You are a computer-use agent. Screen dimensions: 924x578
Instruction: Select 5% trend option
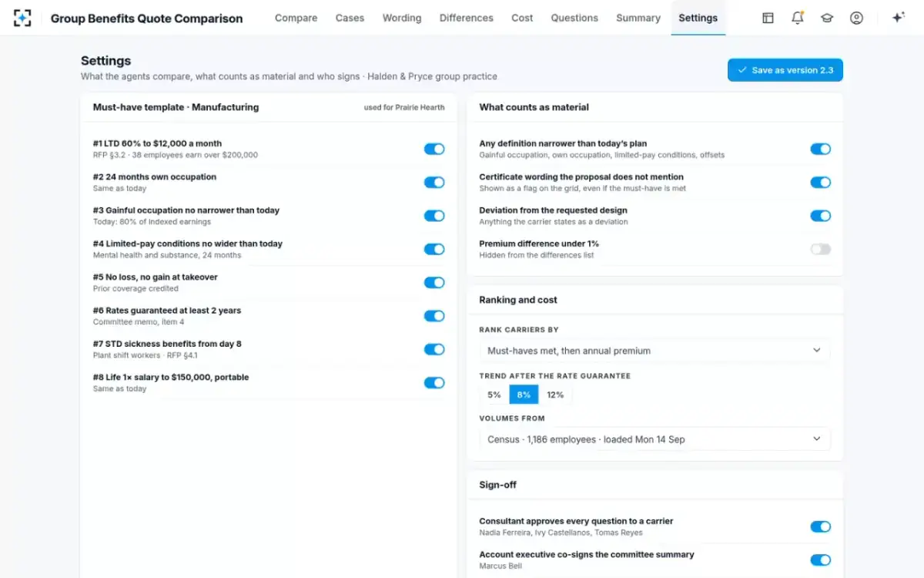[x=494, y=395]
